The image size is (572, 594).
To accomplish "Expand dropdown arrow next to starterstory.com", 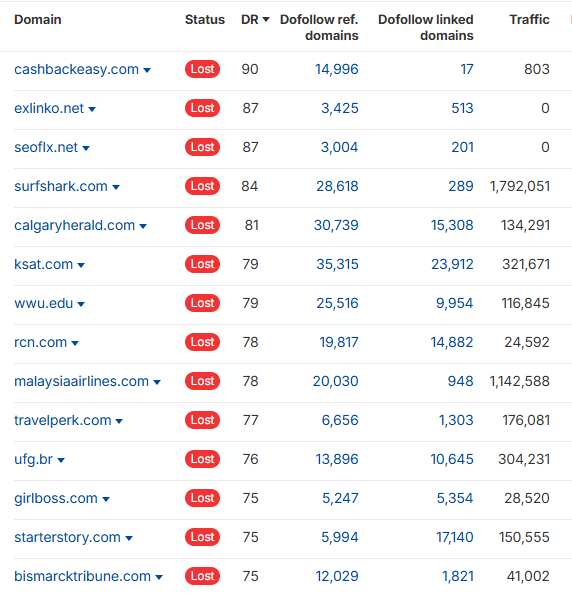I will [129, 539].
